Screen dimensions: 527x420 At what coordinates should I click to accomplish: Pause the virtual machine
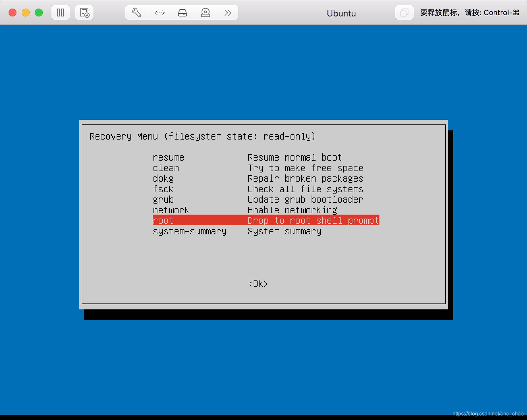click(61, 13)
